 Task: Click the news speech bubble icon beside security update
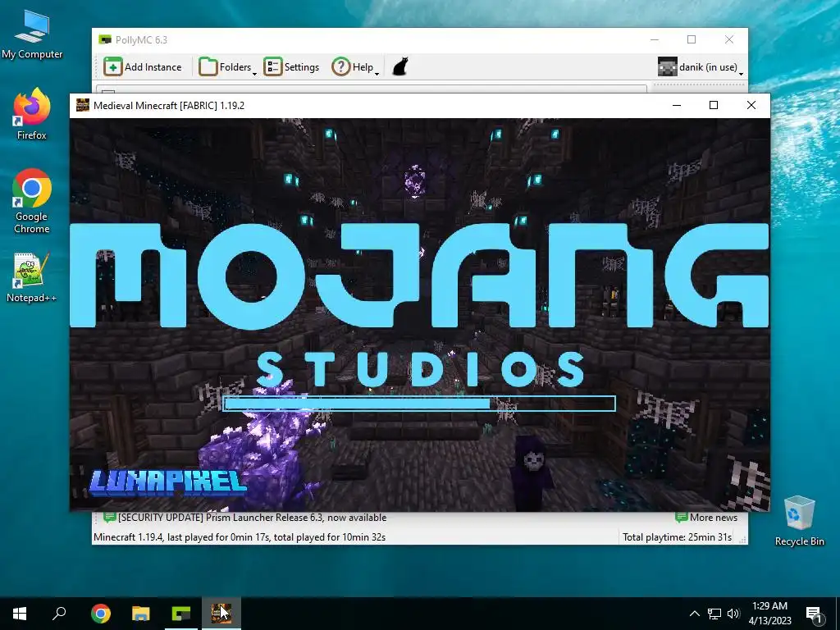[109, 518]
